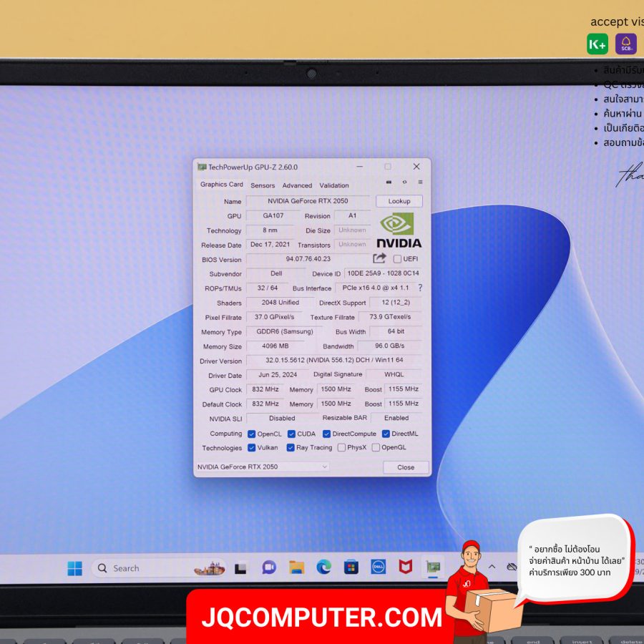The image size is (644, 644).
Task: Open the Dell app on the taskbar
Action: [379, 567]
